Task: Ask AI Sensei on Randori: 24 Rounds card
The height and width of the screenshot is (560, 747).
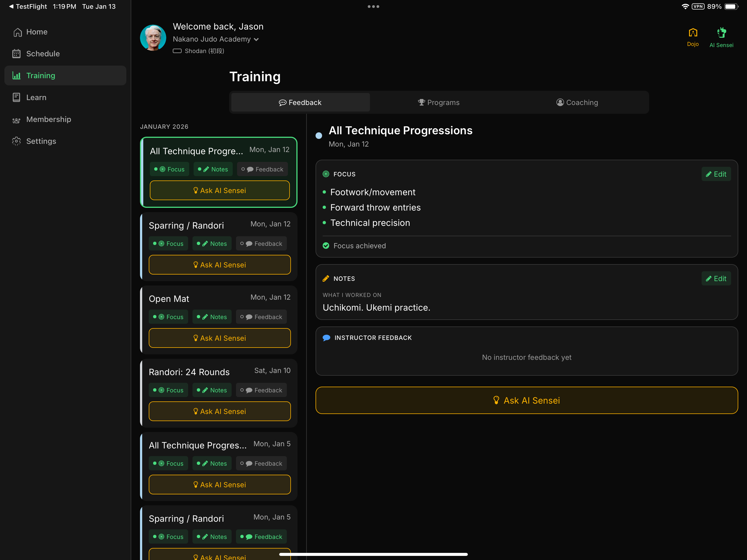Action: coord(220,412)
